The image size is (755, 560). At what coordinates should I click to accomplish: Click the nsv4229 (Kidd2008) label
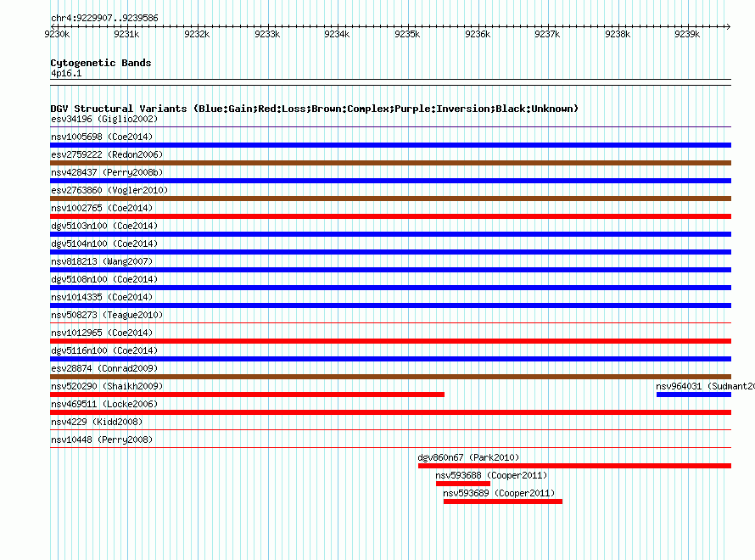[97, 422]
